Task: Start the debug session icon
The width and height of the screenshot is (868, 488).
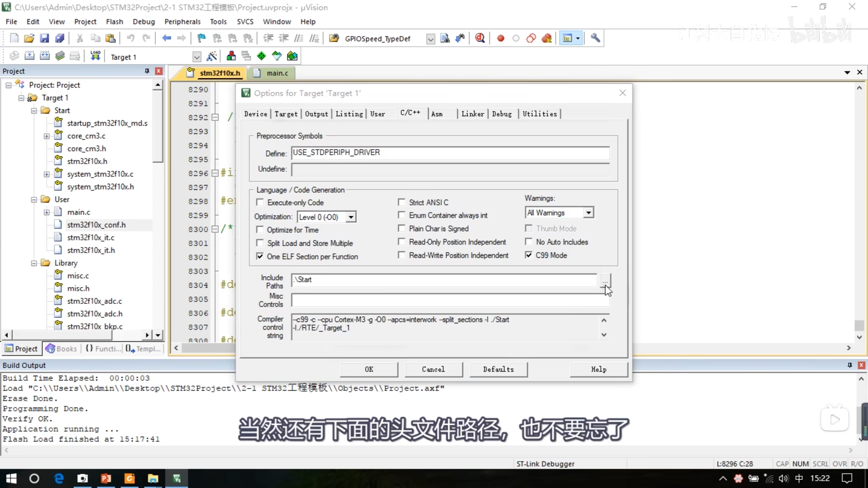Action: (x=480, y=38)
